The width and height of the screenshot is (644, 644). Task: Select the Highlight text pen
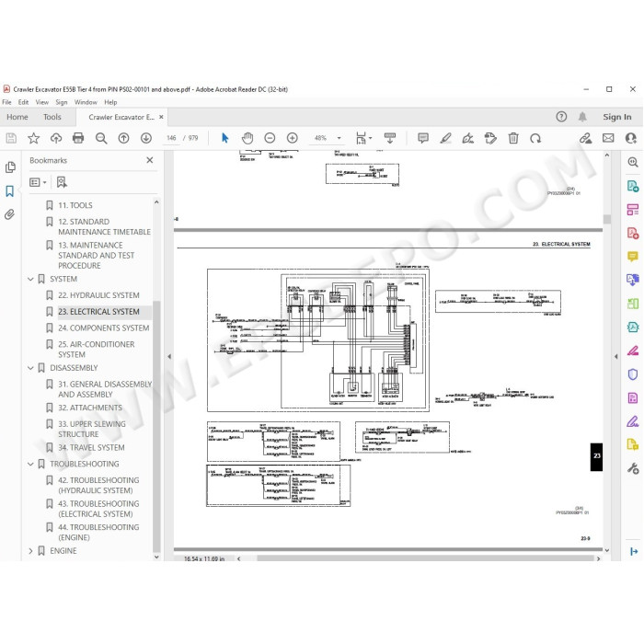[445, 138]
